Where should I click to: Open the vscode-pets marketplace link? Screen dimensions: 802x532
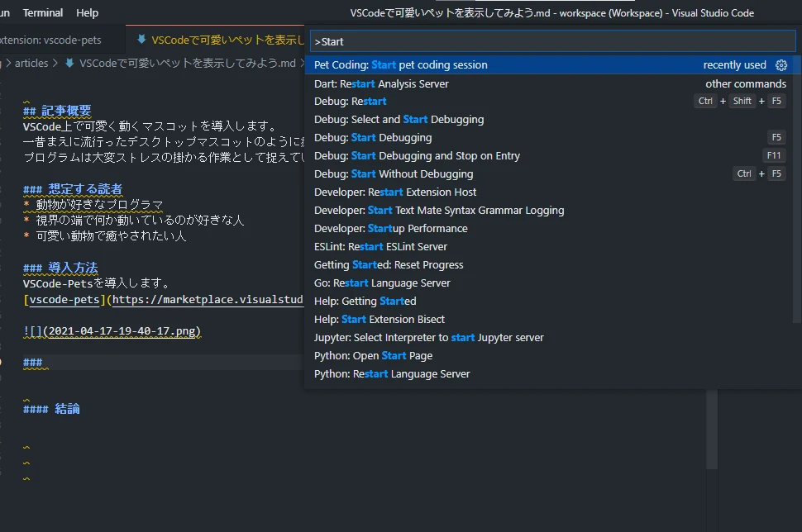(62, 299)
